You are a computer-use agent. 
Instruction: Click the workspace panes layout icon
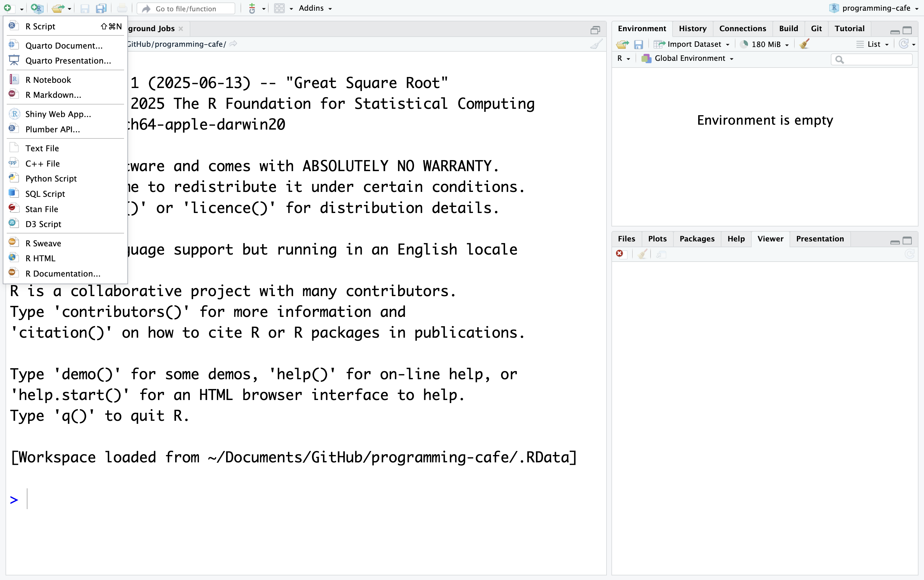tap(279, 9)
